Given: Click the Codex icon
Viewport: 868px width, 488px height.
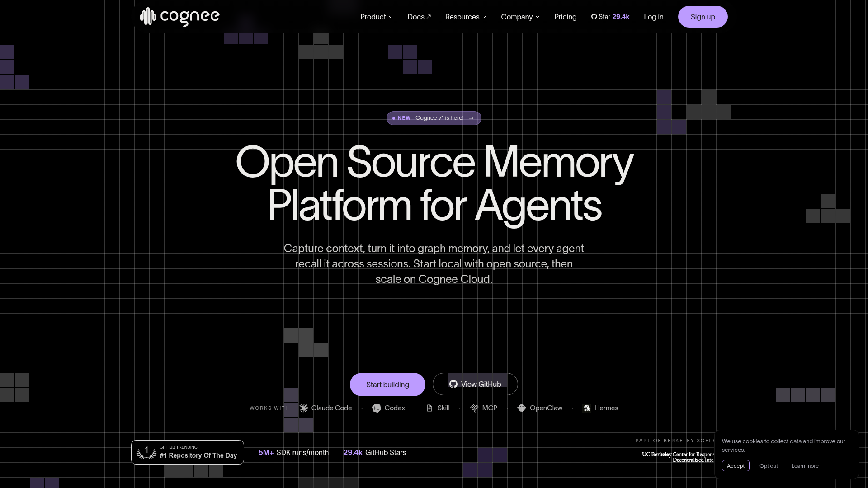Looking at the screenshot, I should (x=377, y=408).
